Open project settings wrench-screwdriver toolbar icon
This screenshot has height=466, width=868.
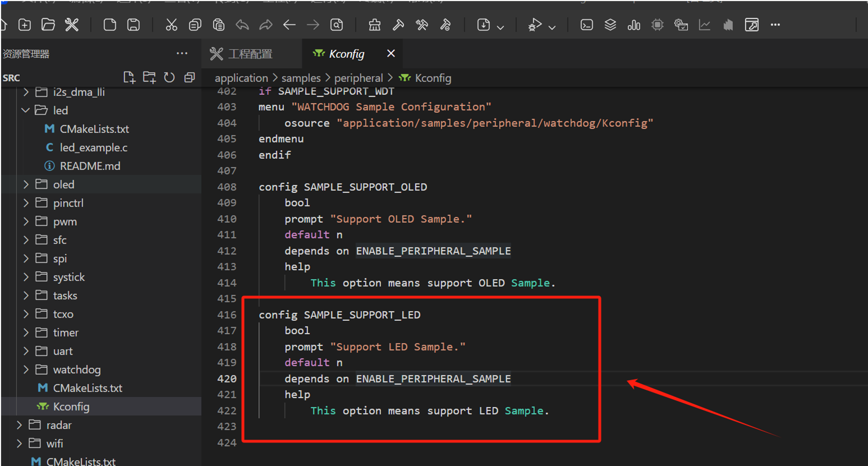(x=72, y=25)
